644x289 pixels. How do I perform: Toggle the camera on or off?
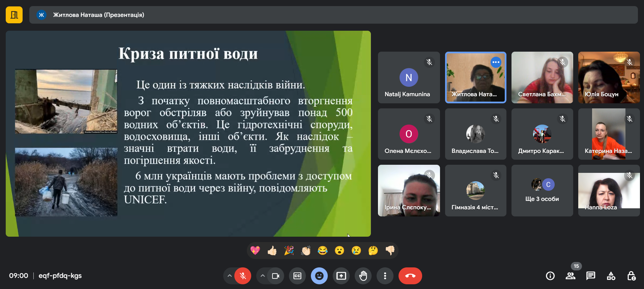(x=275, y=276)
